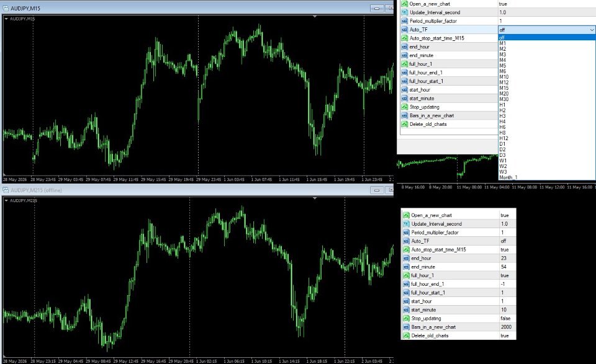Image resolution: width=596 pixels, height=364 pixels.
Task: Click the Delete_old_charts icon in the lower parameter list
Action: pyautogui.click(x=406, y=335)
